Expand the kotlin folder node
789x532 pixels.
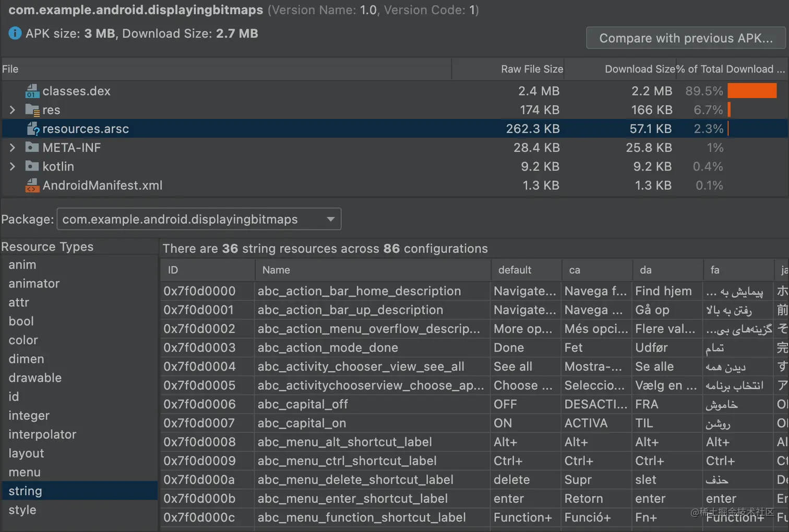click(x=13, y=166)
